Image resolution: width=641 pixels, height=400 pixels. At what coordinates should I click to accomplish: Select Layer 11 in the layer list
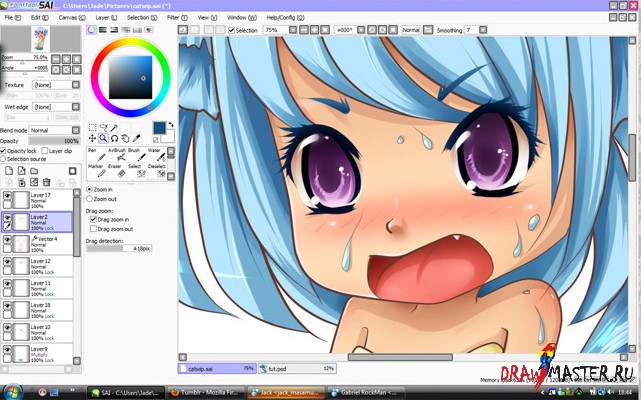[37, 288]
